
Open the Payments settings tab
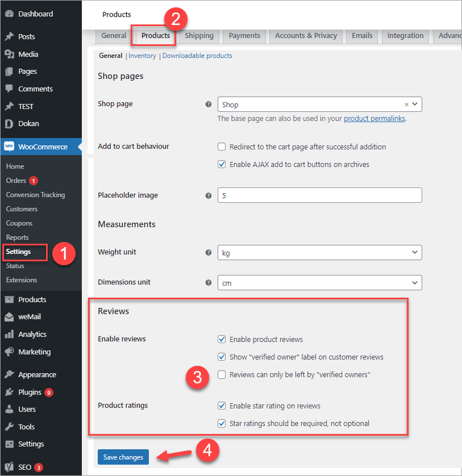(x=244, y=36)
